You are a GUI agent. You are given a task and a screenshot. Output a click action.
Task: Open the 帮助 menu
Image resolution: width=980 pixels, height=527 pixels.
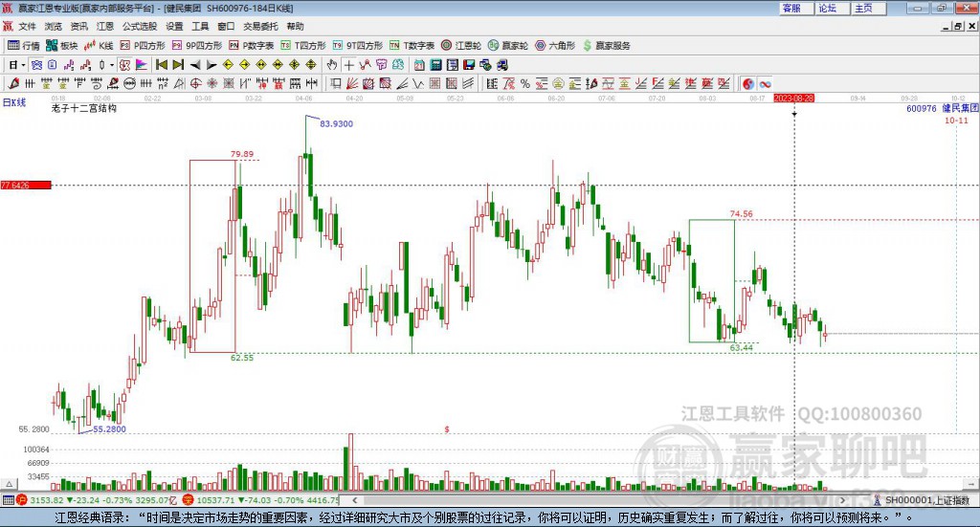point(295,26)
